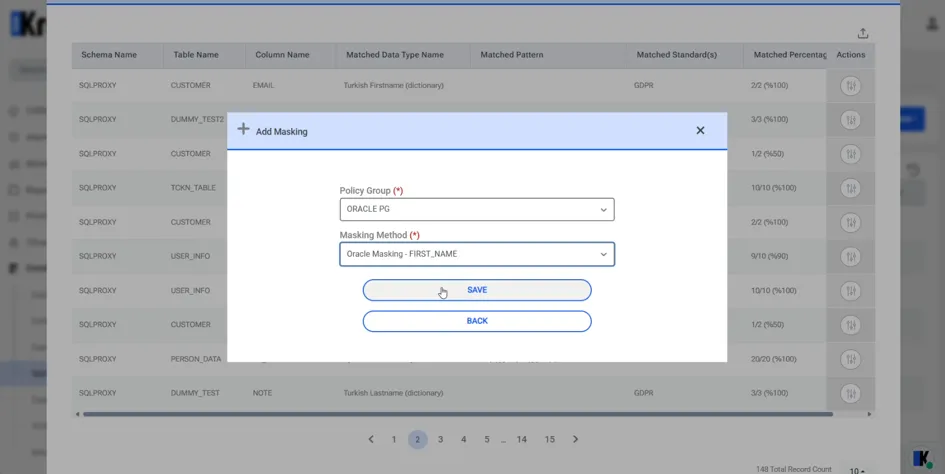Click the PERSON_DATA table name cell
The height and width of the screenshot is (474, 945).
pos(196,359)
